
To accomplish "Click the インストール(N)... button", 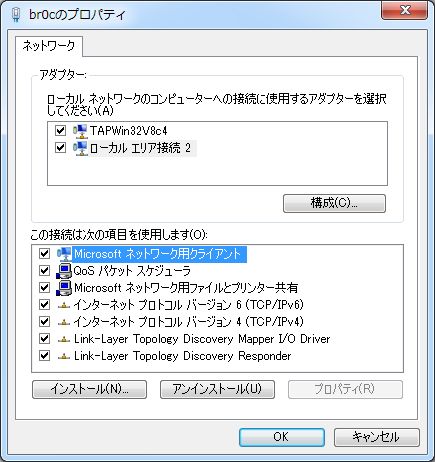I will 89,389.
